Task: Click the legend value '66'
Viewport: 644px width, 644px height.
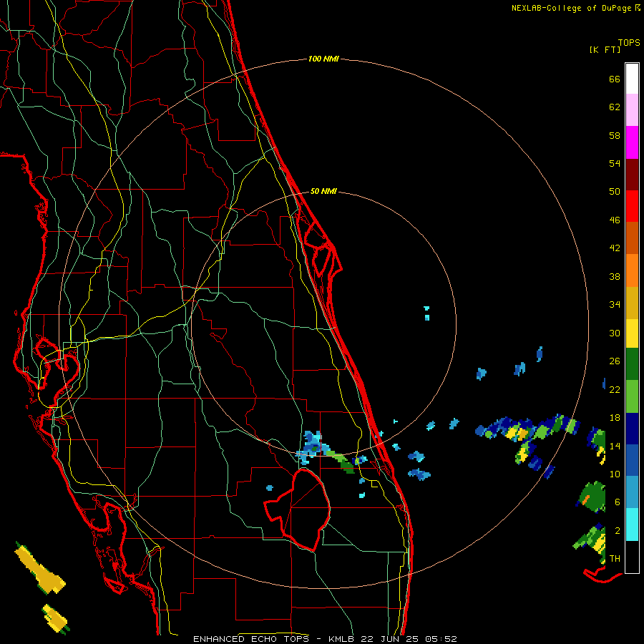Action: [615, 79]
